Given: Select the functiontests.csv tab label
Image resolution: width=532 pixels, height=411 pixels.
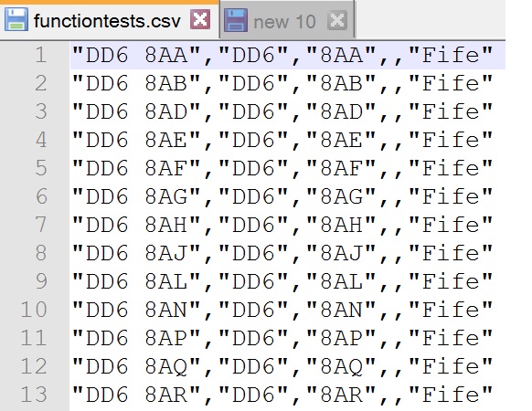Looking at the screenshot, I should coord(107,21).
